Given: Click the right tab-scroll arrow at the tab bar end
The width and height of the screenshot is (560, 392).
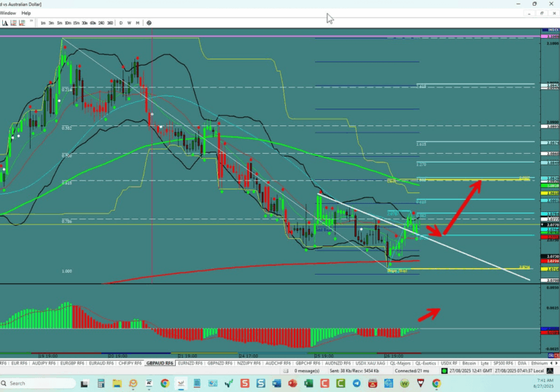Looking at the screenshot, I should pyautogui.click(x=556, y=363).
